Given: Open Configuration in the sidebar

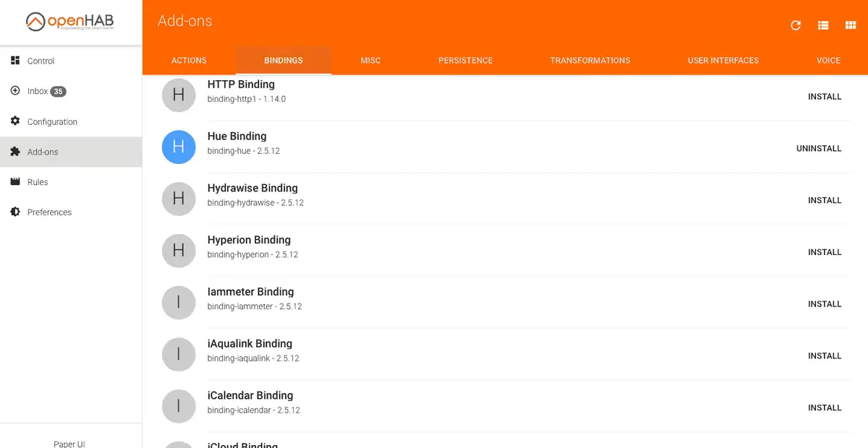Looking at the screenshot, I should point(52,122).
